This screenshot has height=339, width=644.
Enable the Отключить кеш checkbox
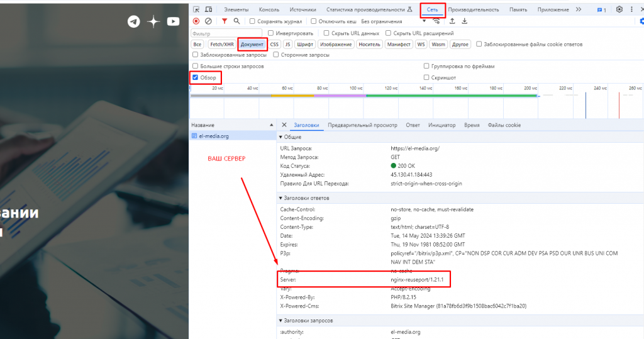[x=313, y=21]
